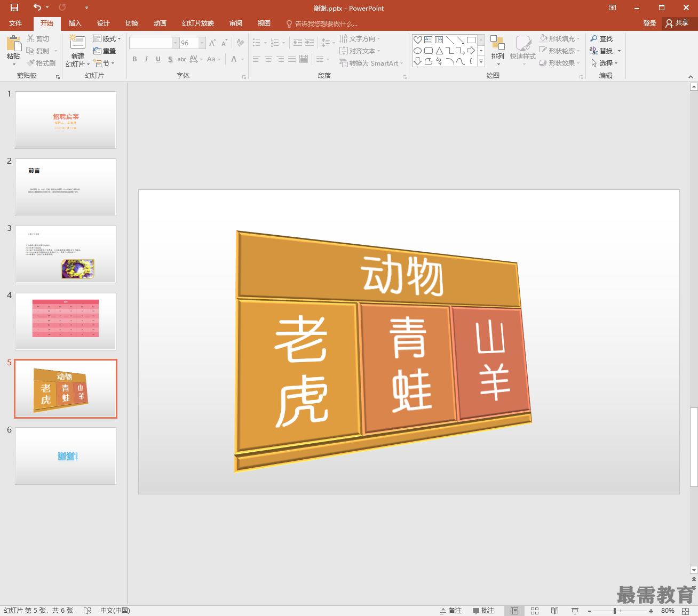Screen dimensions: 698x616
Task: Open the spell check status icon
Action: click(x=88, y=611)
